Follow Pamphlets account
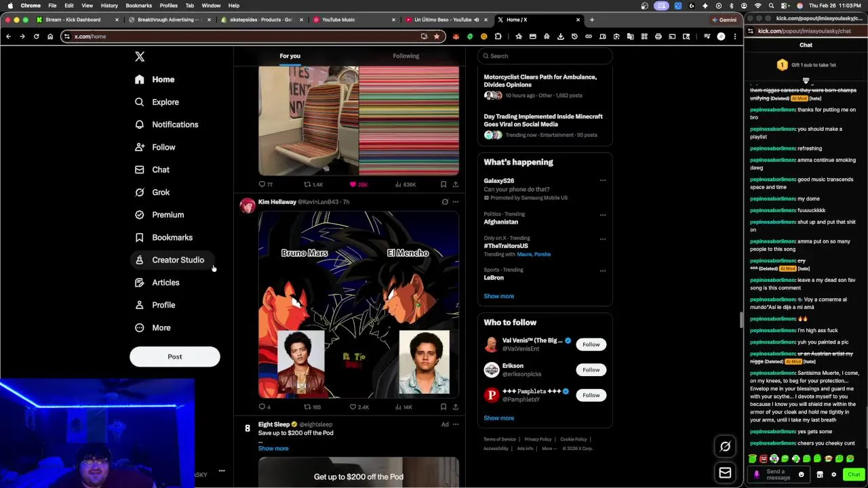This screenshot has height=488, width=868. 591,395
